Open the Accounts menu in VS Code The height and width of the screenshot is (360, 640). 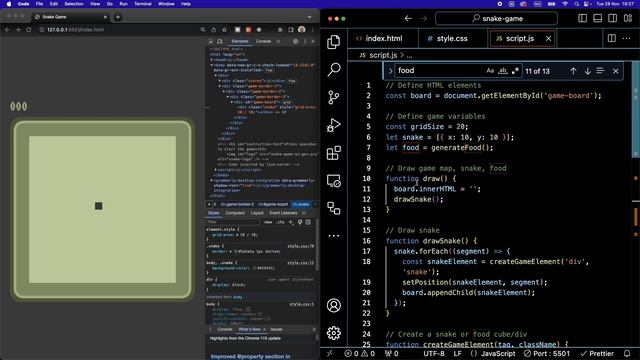click(333, 305)
